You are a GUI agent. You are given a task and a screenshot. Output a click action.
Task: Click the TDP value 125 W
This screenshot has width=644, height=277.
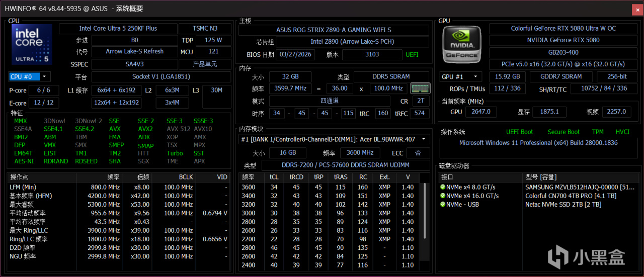[213, 40]
